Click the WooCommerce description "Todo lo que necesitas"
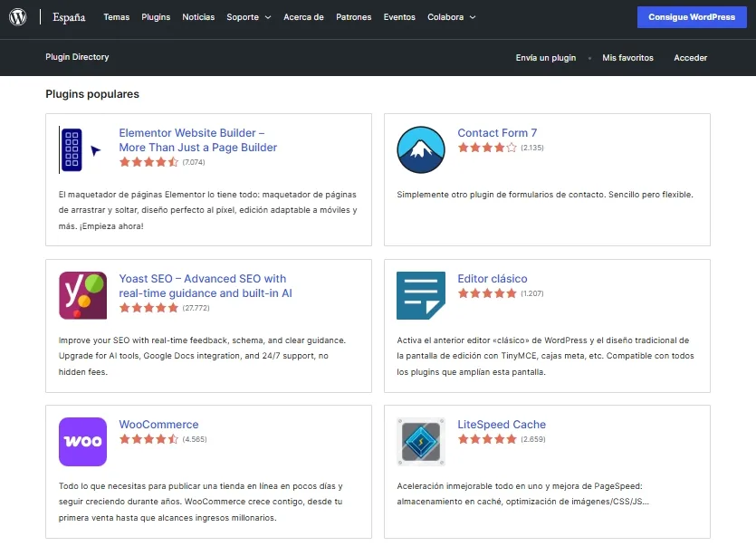 pos(201,502)
